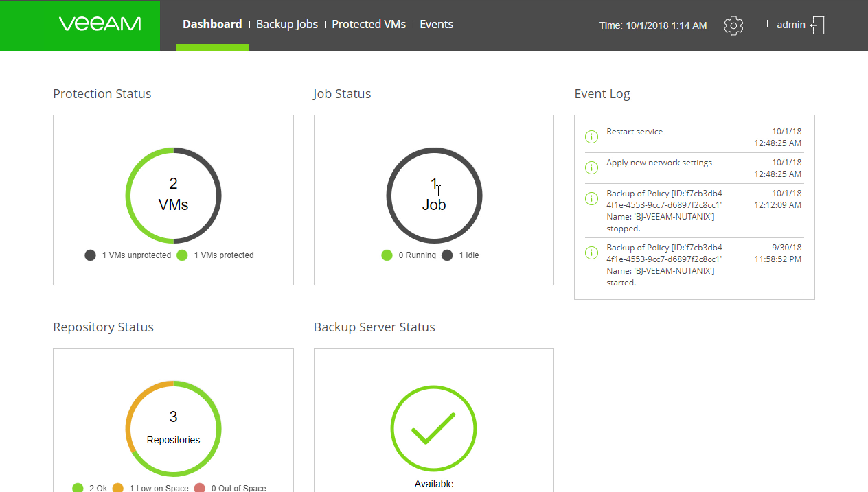Click green dot for VMs protected legend
The image size is (868, 492).
(182, 255)
